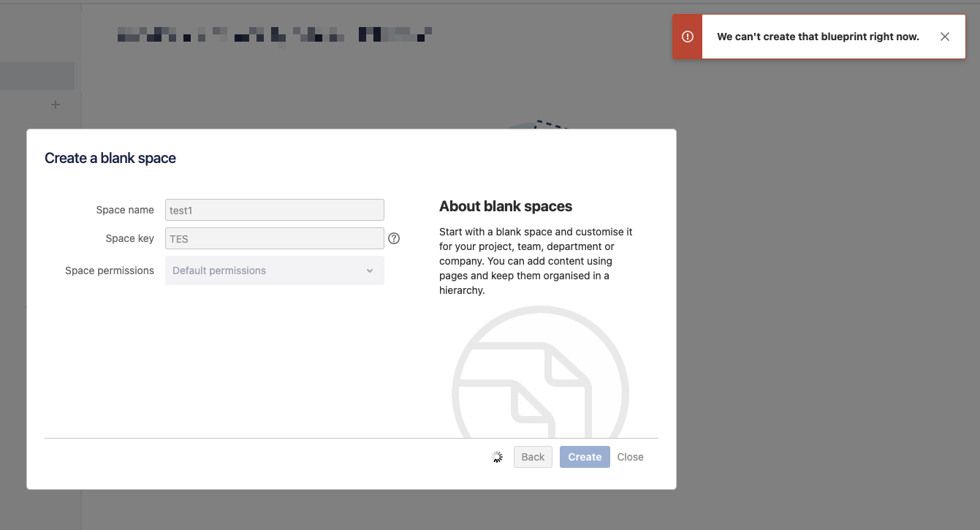Close the Create a blank space dialog

point(630,457)
